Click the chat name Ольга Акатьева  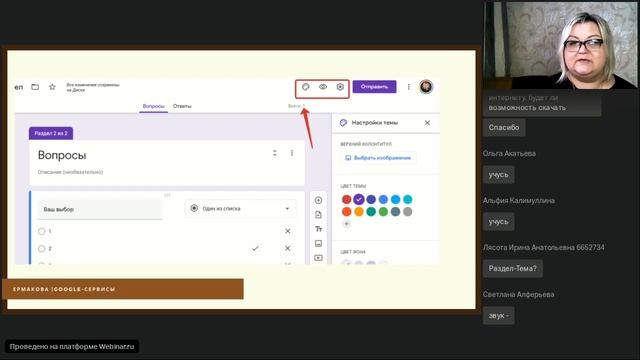pos(509,153)
